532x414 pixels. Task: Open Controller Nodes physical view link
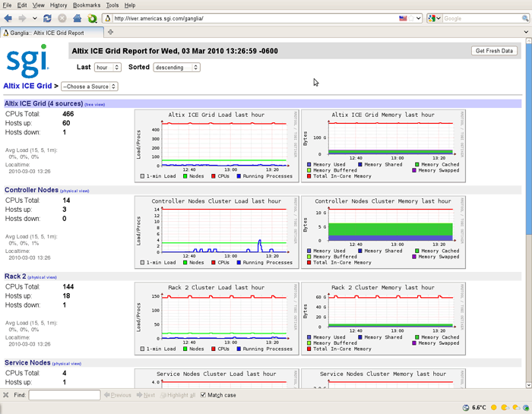point(74,191)
